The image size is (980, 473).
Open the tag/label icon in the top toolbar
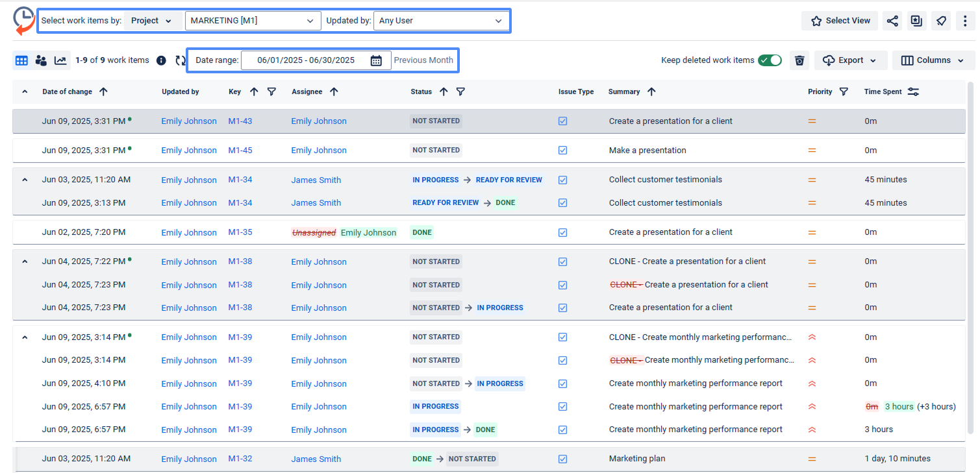tap(941, 20)
